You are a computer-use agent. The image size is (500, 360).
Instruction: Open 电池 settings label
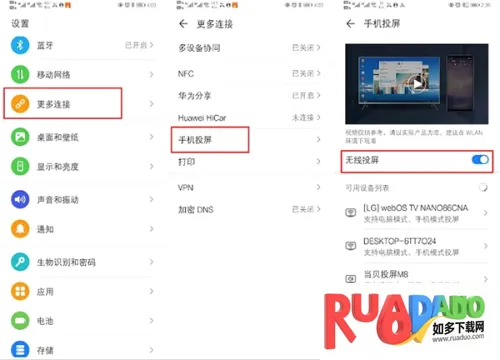[45, 321]
